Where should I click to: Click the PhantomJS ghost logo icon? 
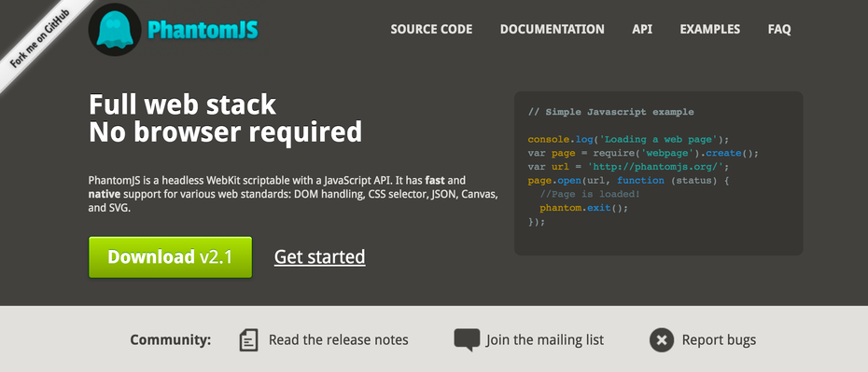pyautogui.click(x=115, y=29)
